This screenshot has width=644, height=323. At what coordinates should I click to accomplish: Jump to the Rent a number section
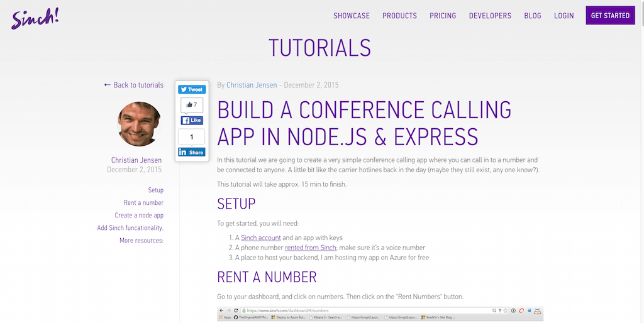(144, 203)
